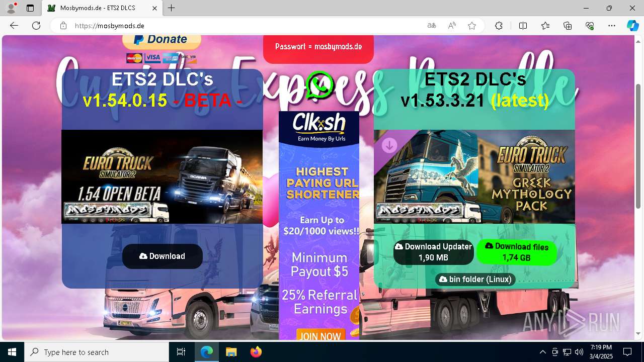644x362 pixels.
Task: Close the Mosbymods.de tab
Action: pos(155,8)
